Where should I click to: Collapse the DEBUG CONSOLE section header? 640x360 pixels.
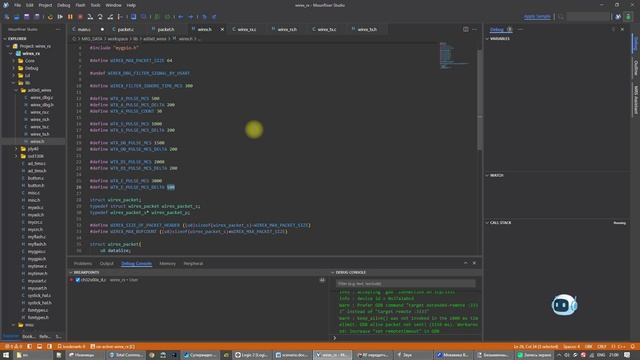(350, 272)
